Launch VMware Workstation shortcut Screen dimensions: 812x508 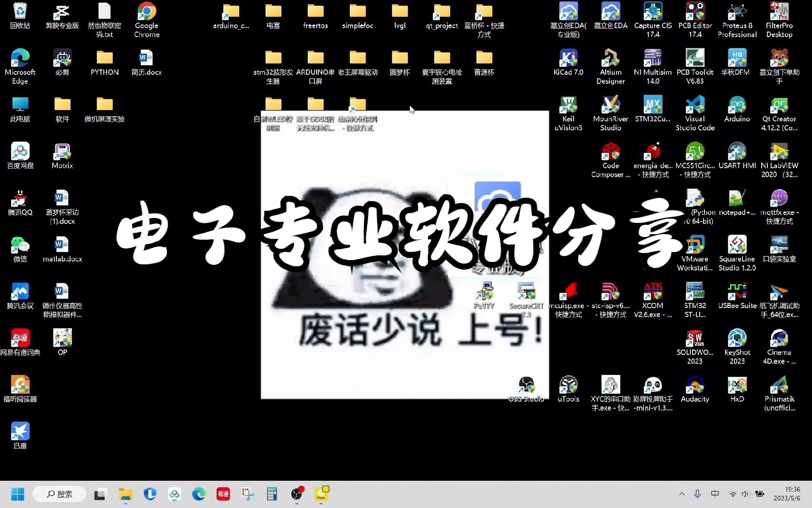coord(695,253)
